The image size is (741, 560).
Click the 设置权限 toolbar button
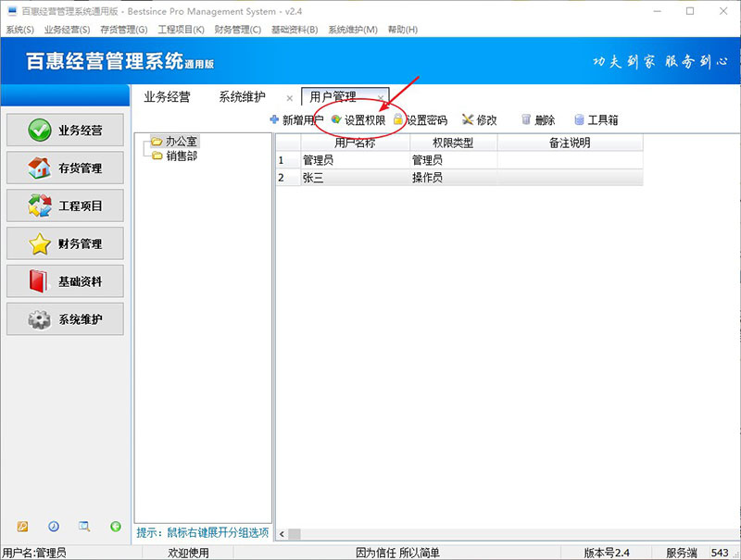[358, 120]
